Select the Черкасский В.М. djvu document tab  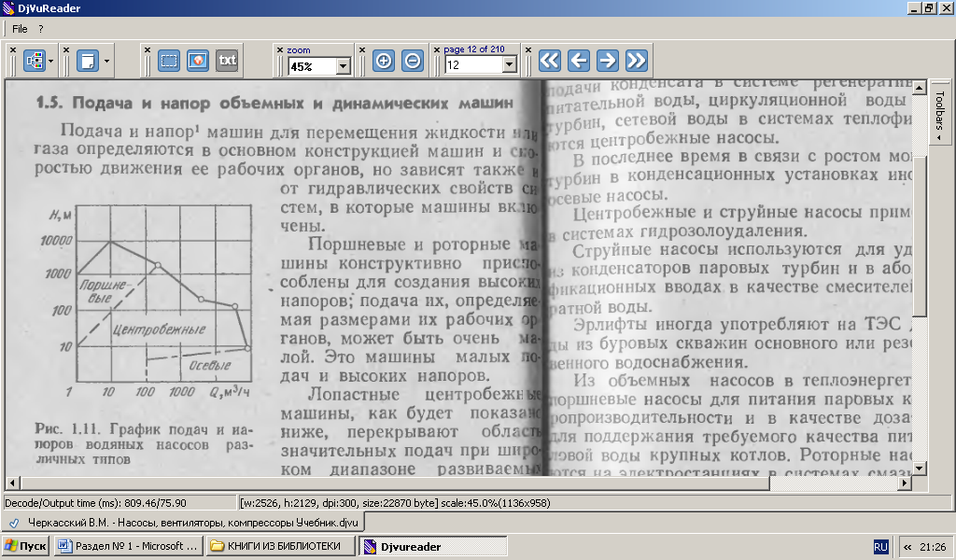(186, 523)
